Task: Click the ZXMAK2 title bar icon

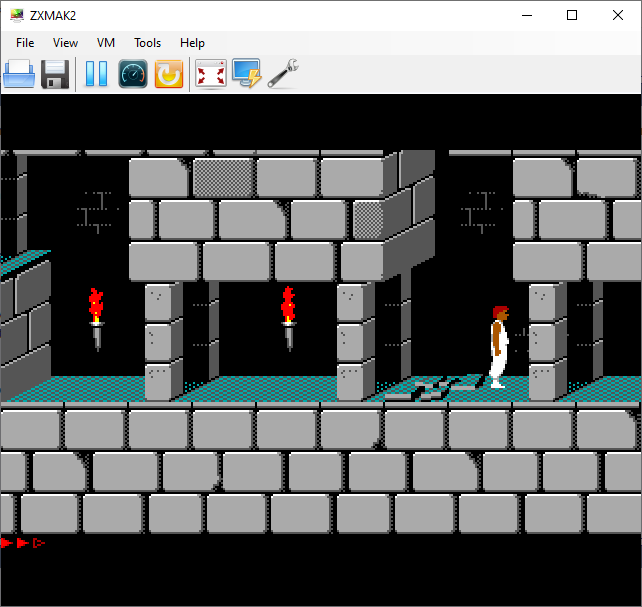Action: click(14, 15)
